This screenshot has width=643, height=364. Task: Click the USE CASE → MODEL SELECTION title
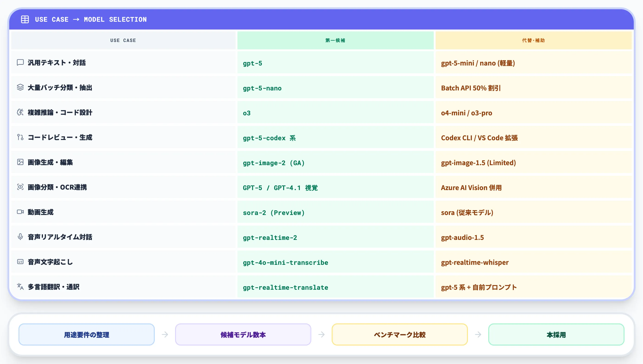click(91, 19)
